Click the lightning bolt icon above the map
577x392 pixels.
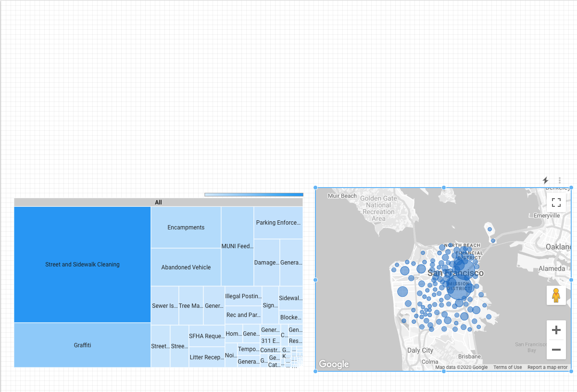point(545,180)
